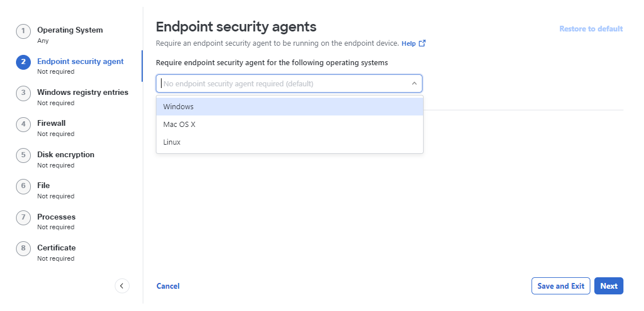Click Save and Exit button
644x311 pixels.
pos(561,286)
